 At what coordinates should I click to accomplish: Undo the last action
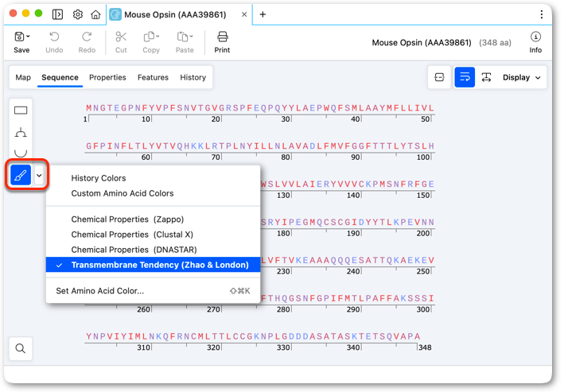coord(54,42)
